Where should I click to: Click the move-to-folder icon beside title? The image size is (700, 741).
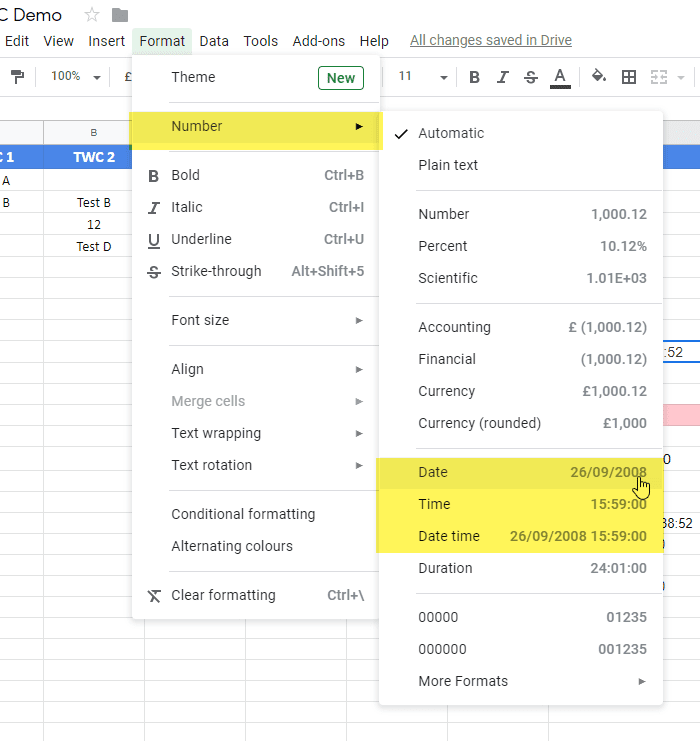pos(120,15)
